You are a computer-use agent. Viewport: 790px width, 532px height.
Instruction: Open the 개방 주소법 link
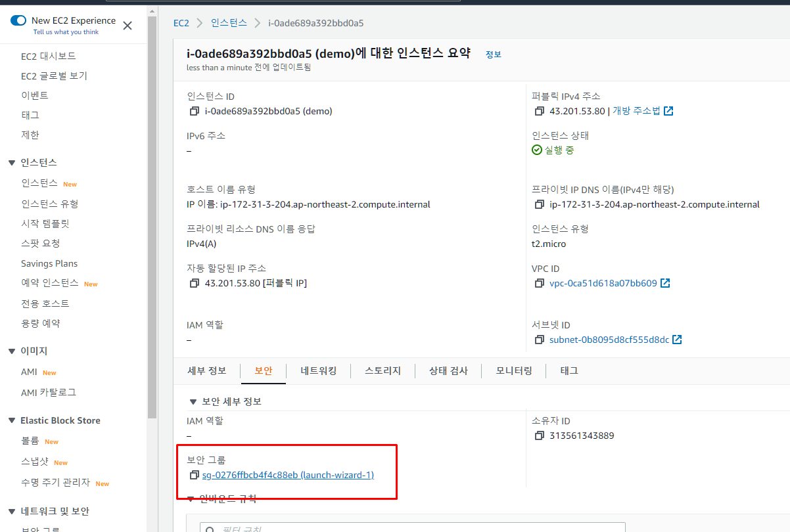(636, 111)
